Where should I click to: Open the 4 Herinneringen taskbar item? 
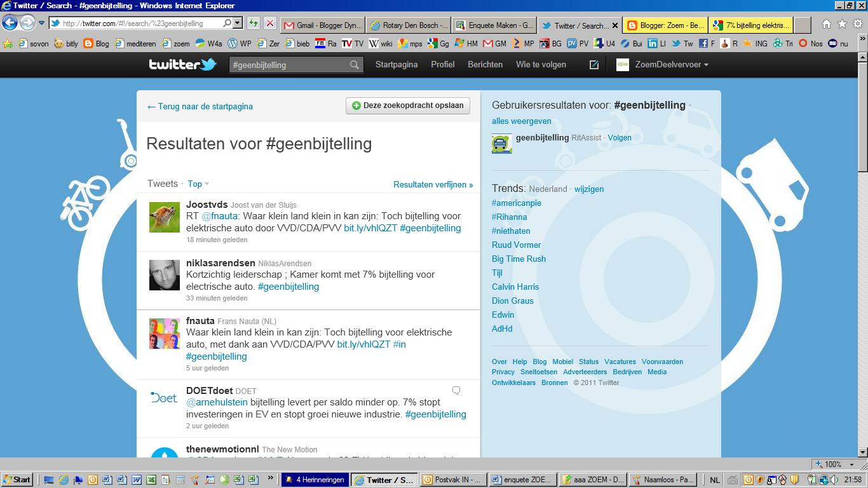[315, 480]
